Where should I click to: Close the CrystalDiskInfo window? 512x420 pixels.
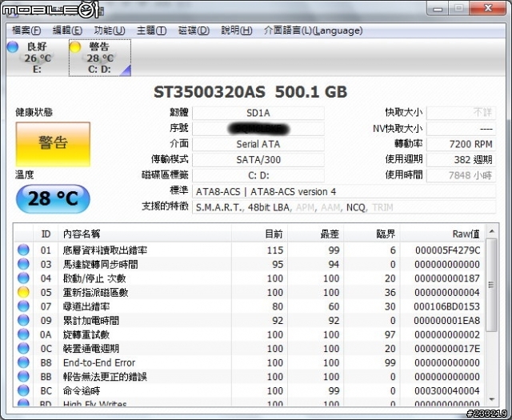(488, 8)
